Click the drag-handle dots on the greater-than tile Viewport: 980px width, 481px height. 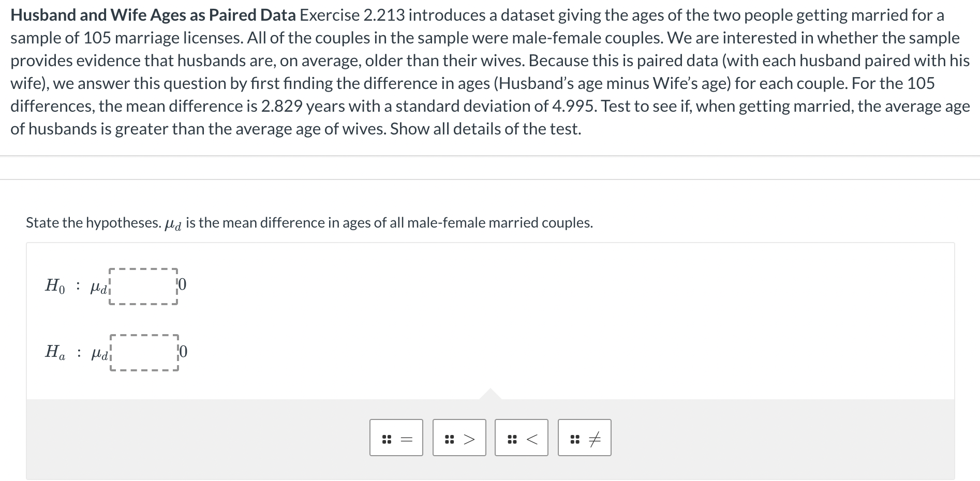click(x=449, y=438)
